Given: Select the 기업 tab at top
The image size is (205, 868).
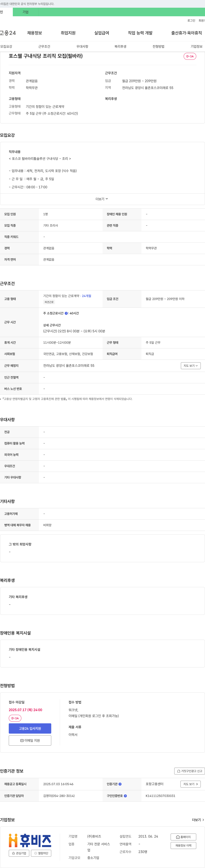Looking at the screenshot, I should point(26,12).
